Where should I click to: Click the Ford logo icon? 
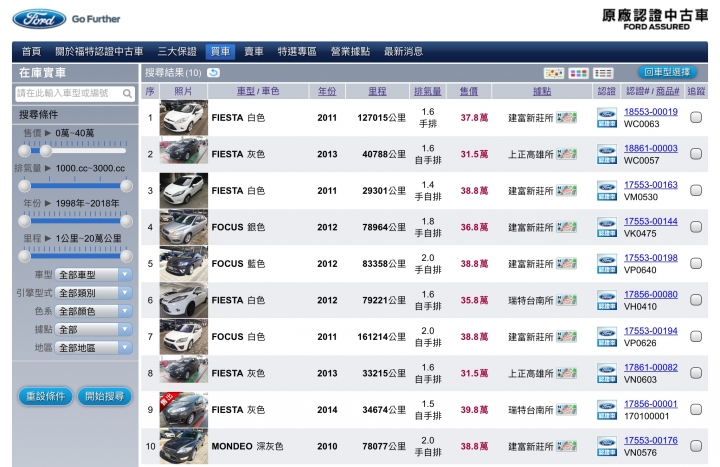(39, 19)
